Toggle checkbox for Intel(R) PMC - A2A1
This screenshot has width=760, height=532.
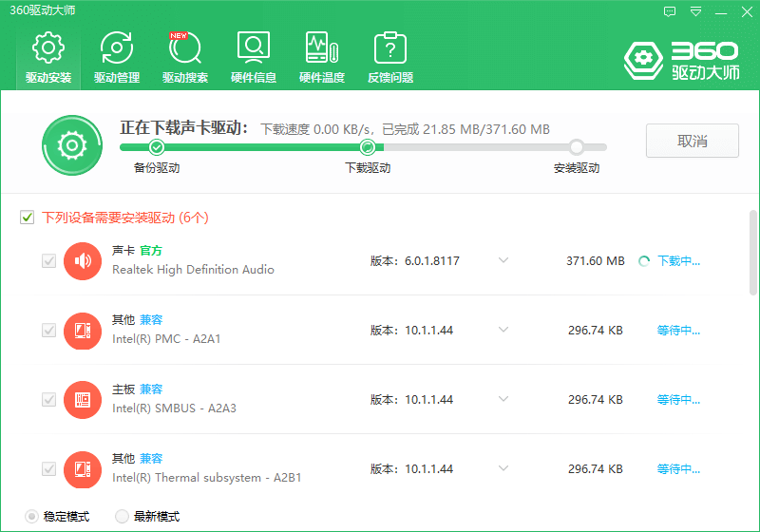point(49,331)
